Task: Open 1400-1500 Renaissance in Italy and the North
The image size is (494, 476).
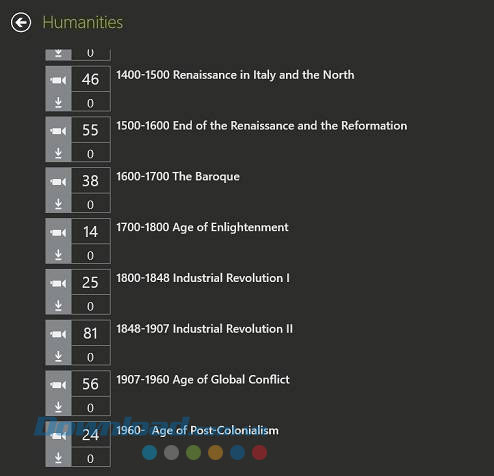Action: (x=235, y=75)
